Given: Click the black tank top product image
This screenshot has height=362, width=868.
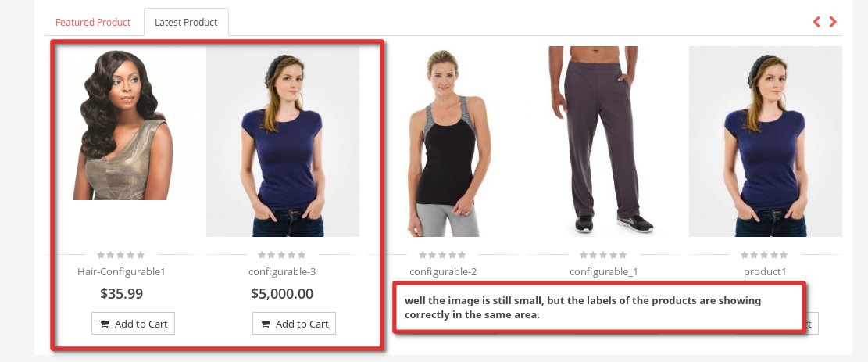Looking at the screenshot, I should coord(444,142).
